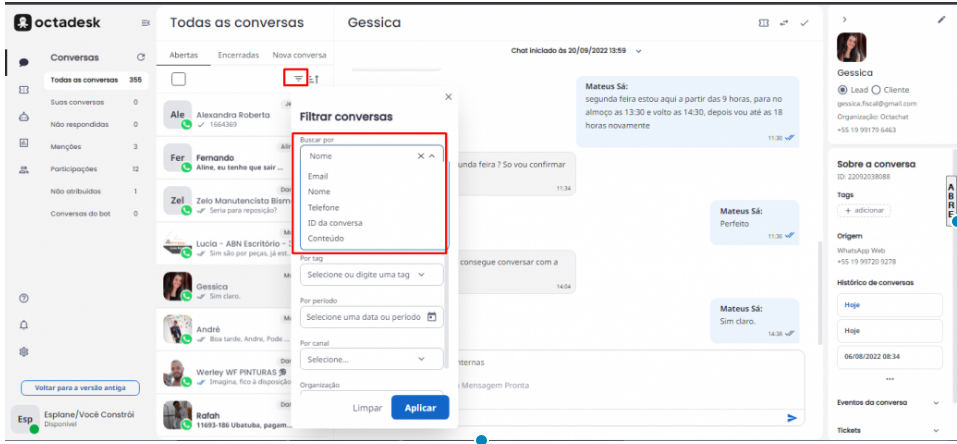Click the help question mark icon
The width and height of the screenshot is (957, 444).
(24, 298)
